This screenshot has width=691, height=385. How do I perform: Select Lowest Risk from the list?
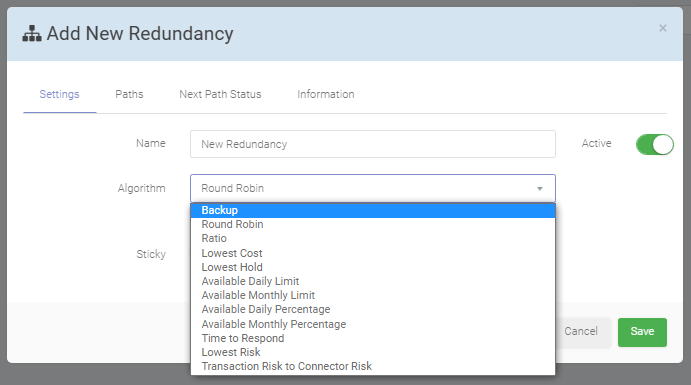(373, 352)
